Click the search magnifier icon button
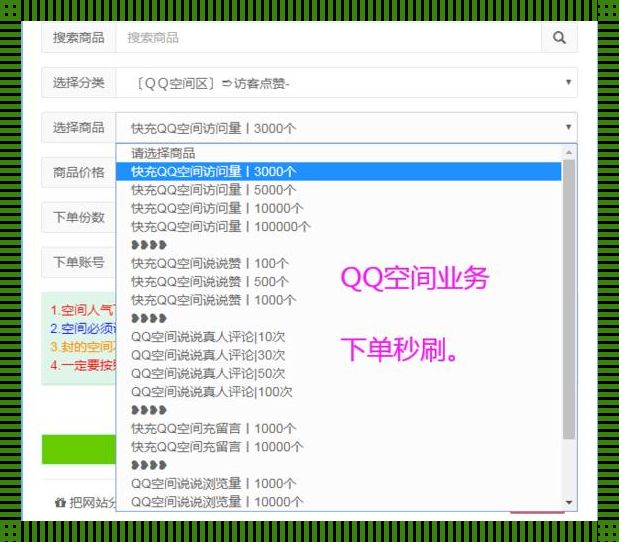This screenshot has width=619, height=542. [x=559, y=38]
